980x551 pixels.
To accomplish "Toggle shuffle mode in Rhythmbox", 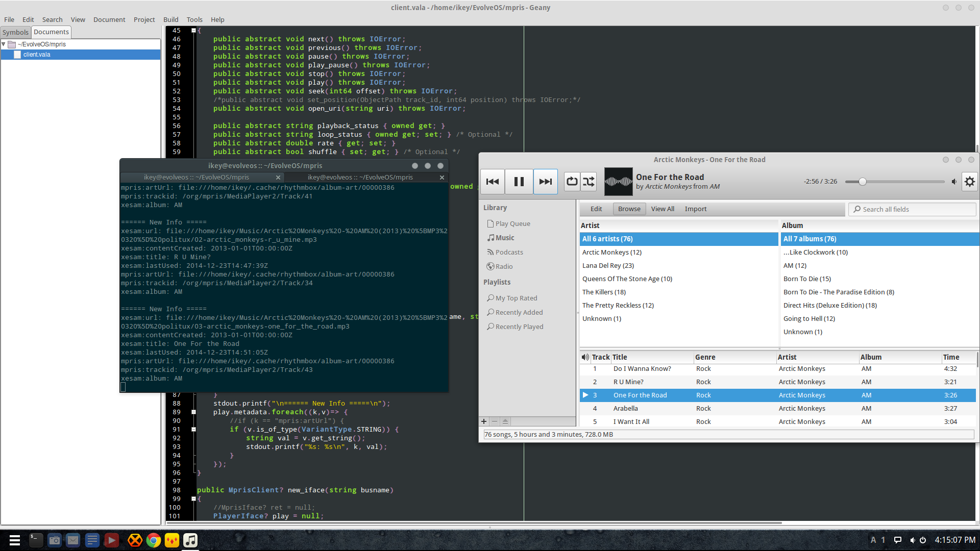I will click(x=589, y=182).
